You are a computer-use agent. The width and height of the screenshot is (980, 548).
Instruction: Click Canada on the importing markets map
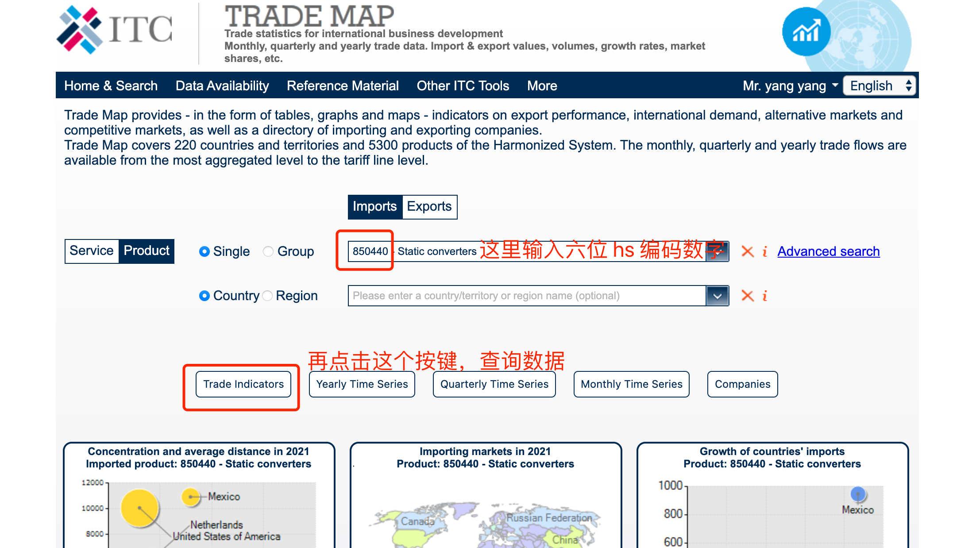click(x=417, y=521)
